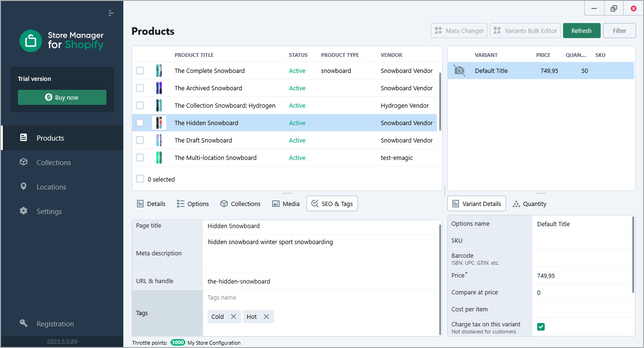
Task: Tick the checkbox for The Archived Snowboard
Action: pos(140,88)
